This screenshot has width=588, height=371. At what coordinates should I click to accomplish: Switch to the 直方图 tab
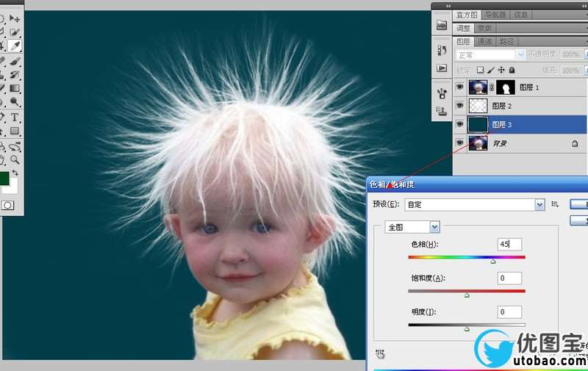tap(467, 15)
